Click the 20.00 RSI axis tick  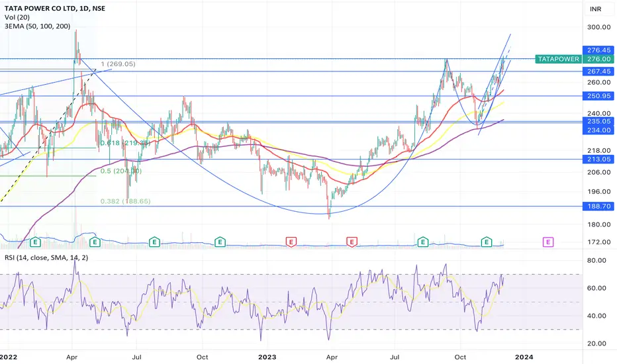(596, 343)
